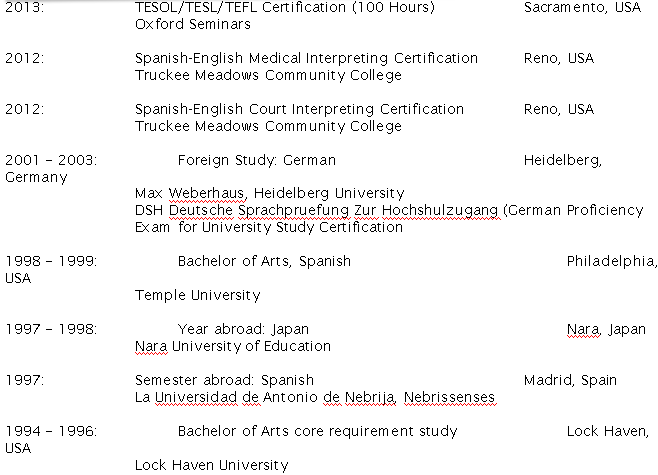Click the "Oxford Seminars" text
The image size is (658, 475).
point(193,24)
